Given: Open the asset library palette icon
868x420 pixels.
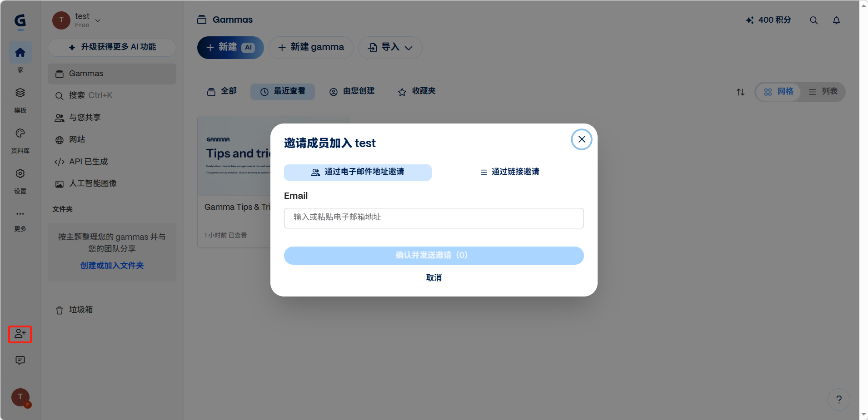Looking at the screenshot, I should click(20, 133).
